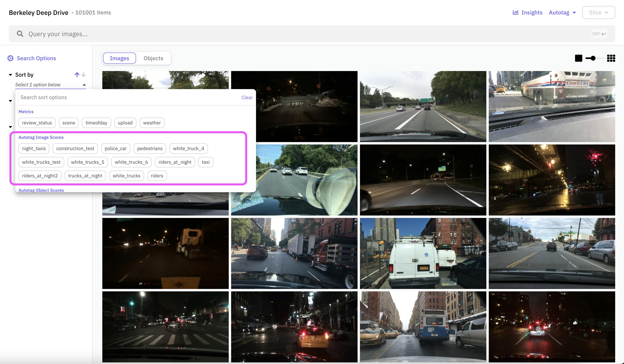Select the Images tab
The width and height of the screenshot is (624, 364).
(119, 58)
